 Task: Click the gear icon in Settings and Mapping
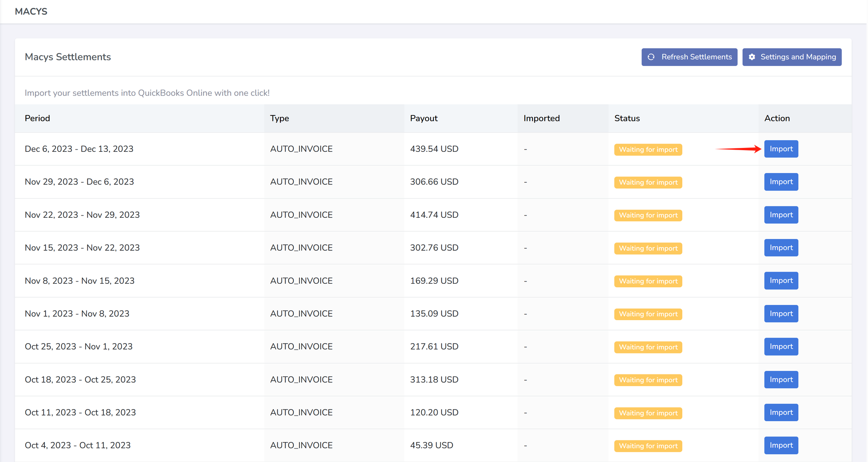(x=752, y=57)
